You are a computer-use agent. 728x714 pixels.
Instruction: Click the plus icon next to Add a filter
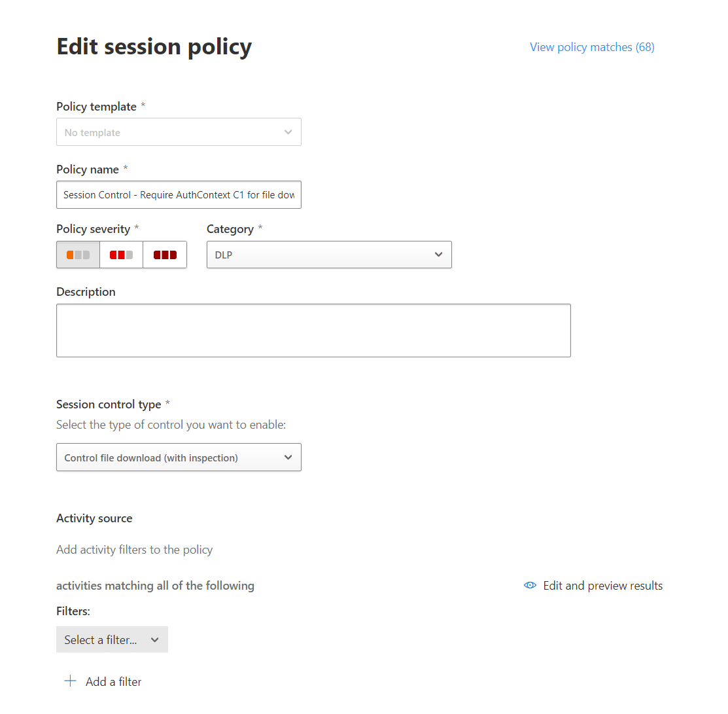click(70, 681)
